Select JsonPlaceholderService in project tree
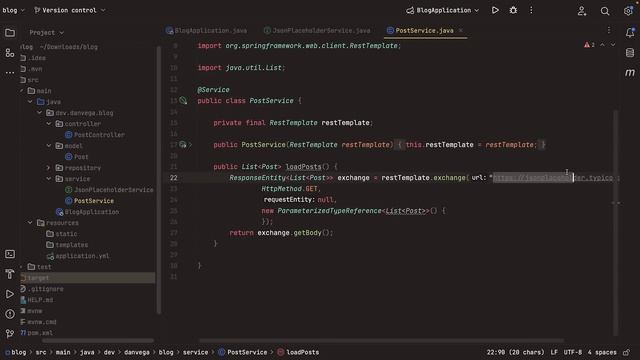Screen dimensions: 640x360 (x=109, y=190)
